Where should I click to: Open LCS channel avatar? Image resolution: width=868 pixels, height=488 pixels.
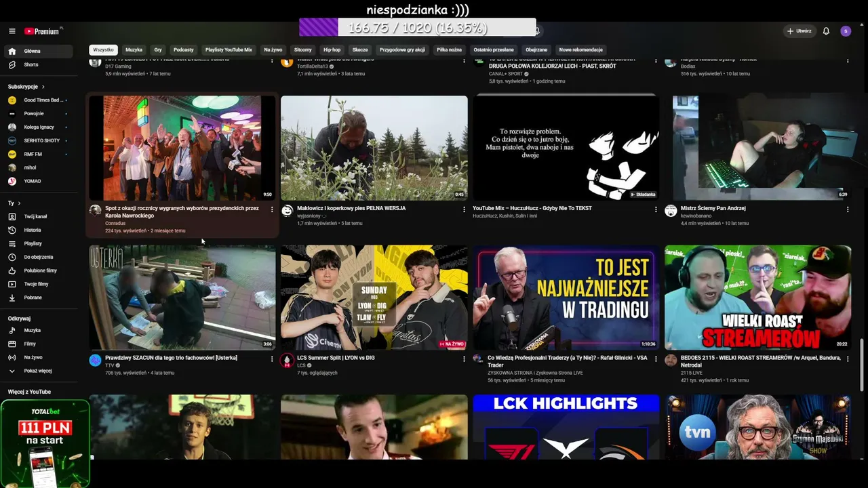(287, 360)
